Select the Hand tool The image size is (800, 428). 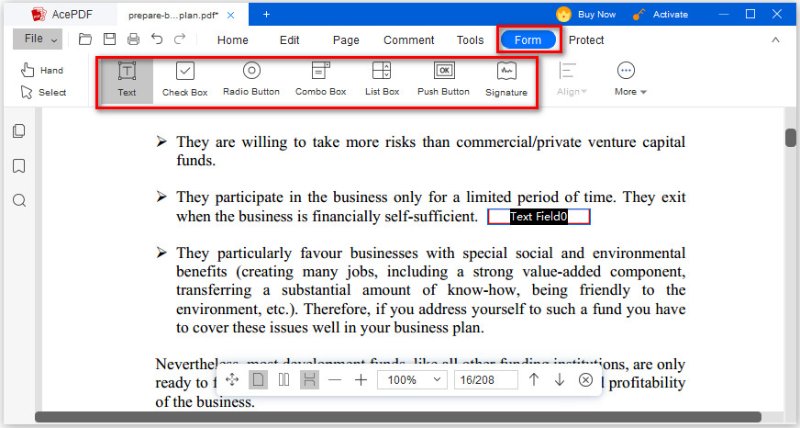42,70
